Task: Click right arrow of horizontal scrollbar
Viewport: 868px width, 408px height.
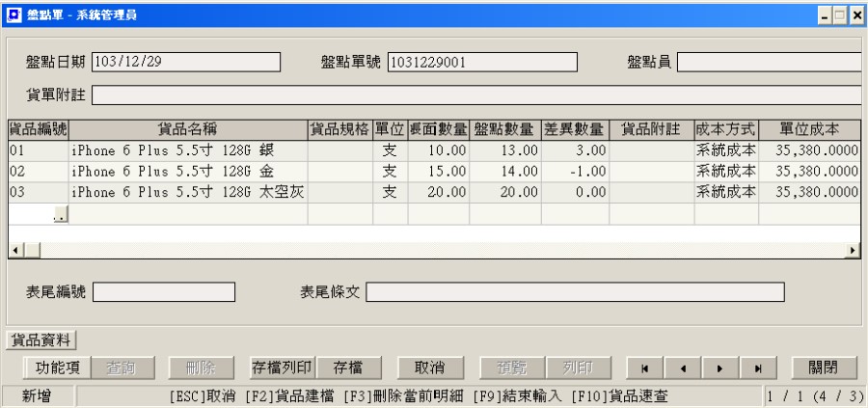Action: (853, 251)
